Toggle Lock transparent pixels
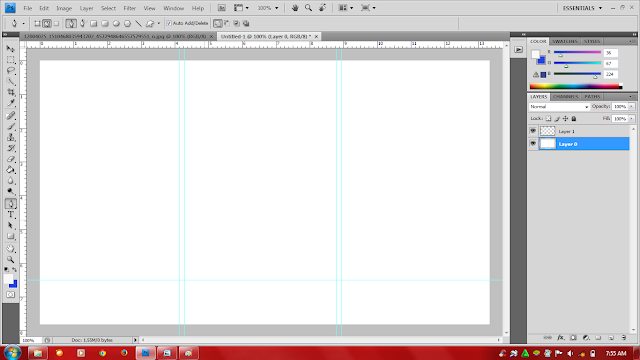This screenshot has height=360, width=640. tap(548, 118)
